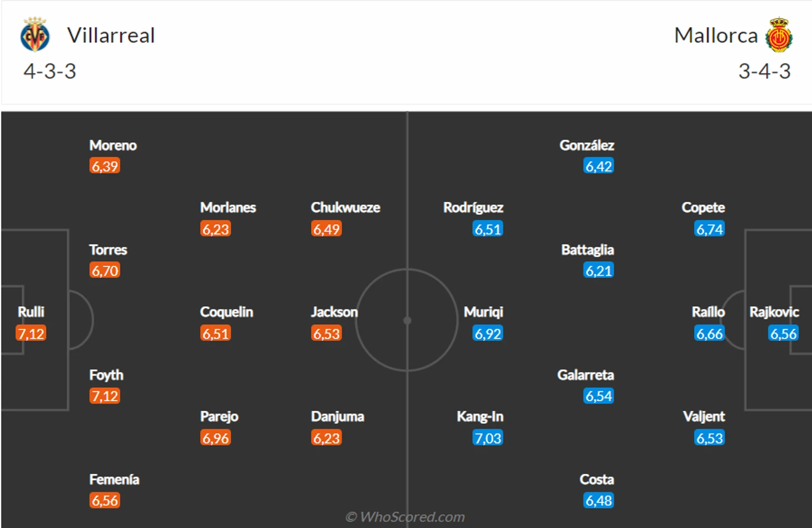Select player name Galarreta
This screenshot has height=528, width=812.
(586, 375)
